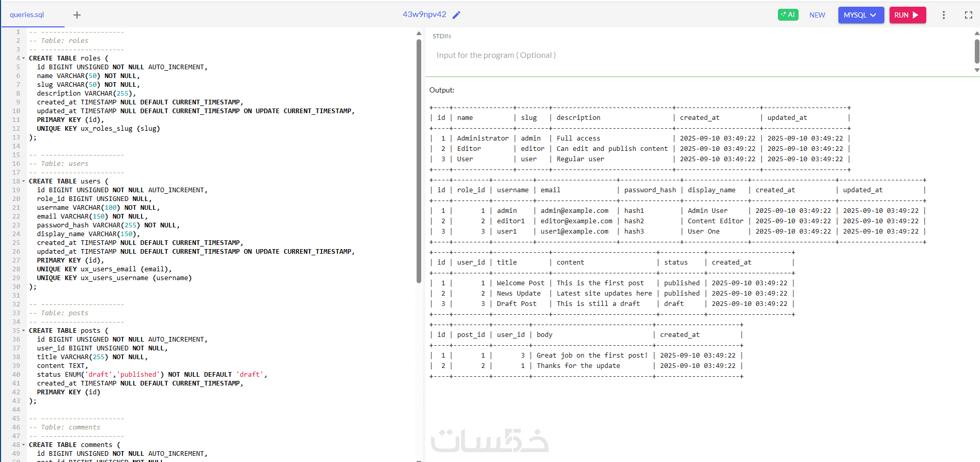The width and height of the screenshot is (980, 462).
Task: Click 'Content Editor' display name
Action: [715, 221]
